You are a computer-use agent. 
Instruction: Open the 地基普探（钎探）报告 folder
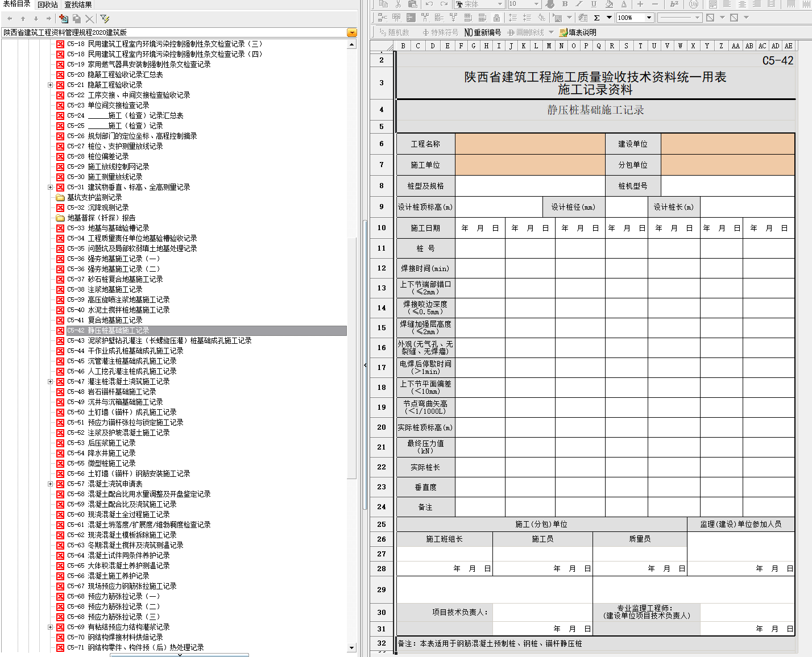(x=101, y=218)
